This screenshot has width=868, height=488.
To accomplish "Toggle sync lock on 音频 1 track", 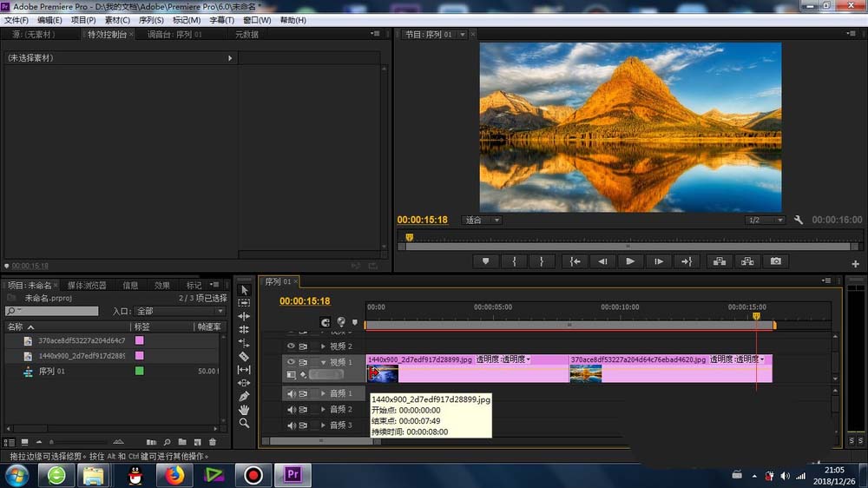I will tap(303, 394).
